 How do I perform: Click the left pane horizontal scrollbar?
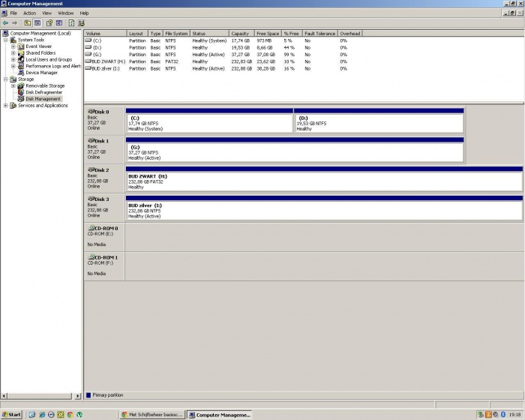pos(40,395)
